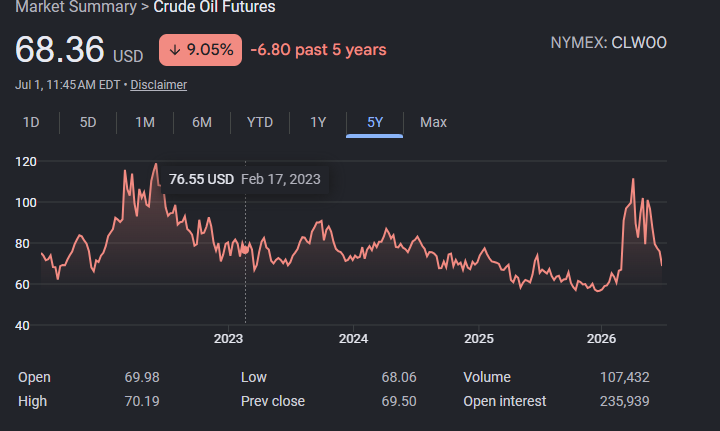The image size is (720, 431).
Task: Click the NYMEX: CLW00 ticker label
Action: 608,43
